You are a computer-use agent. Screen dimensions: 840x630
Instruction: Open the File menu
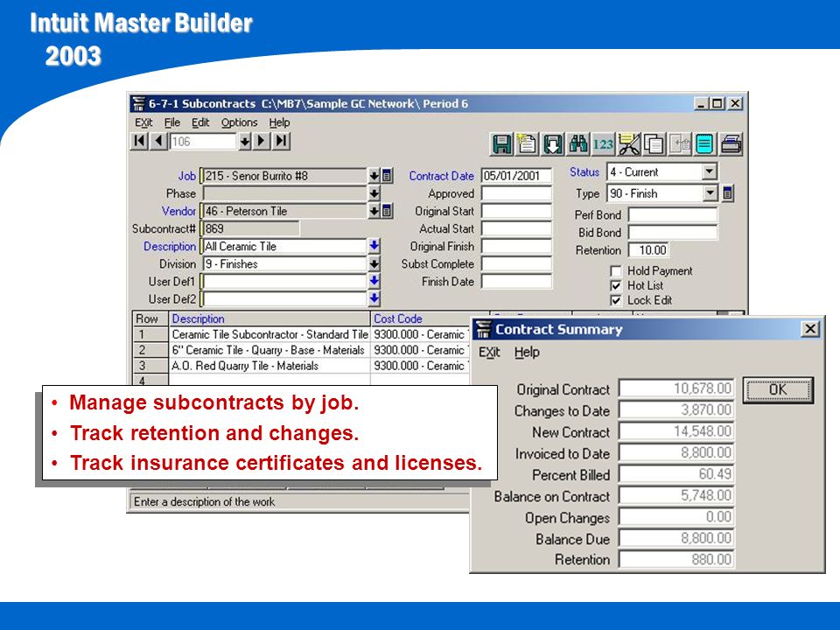pos(172,122)
